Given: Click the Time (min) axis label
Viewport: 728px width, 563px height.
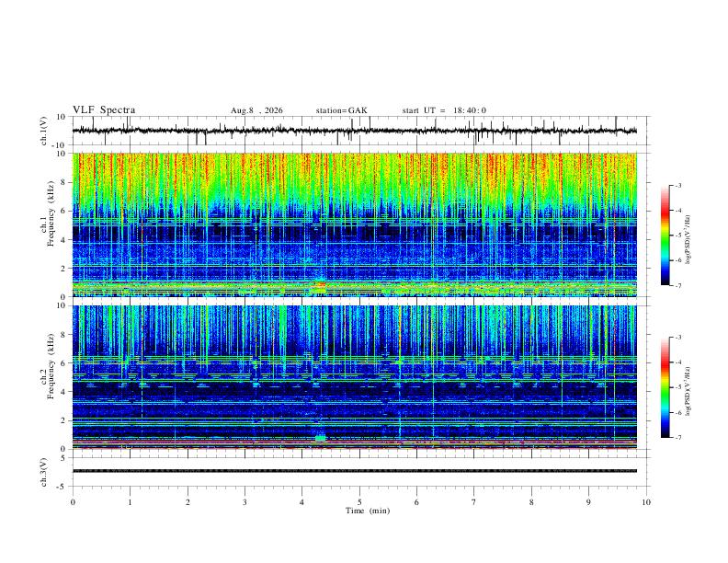Looking at the screenshot, I should tap(368, 511).
